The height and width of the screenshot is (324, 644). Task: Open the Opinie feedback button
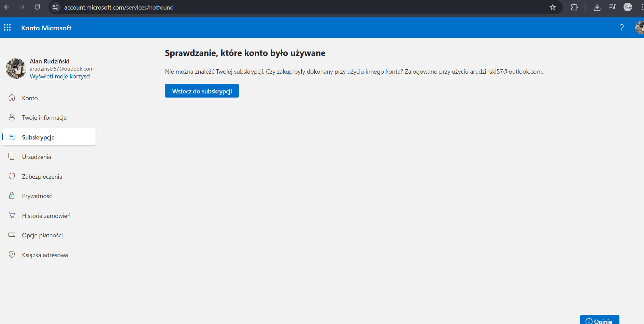click(x=600, y=320)
